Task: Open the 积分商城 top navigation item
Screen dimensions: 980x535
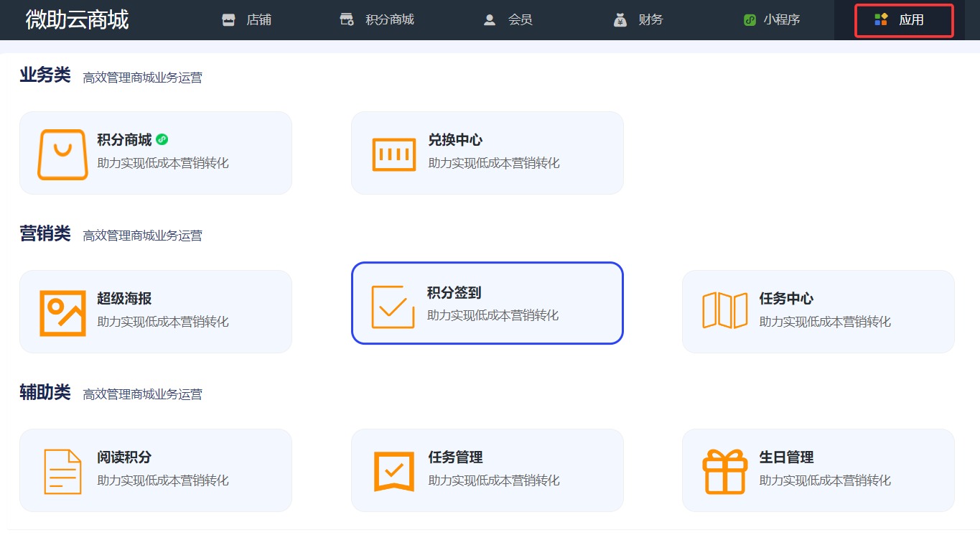Action: coord(377,20)
